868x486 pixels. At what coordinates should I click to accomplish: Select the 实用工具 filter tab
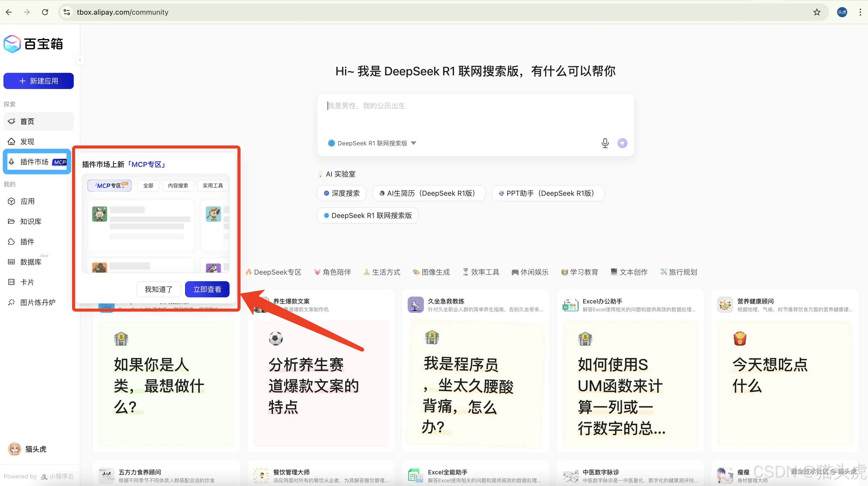pos(213,185)
